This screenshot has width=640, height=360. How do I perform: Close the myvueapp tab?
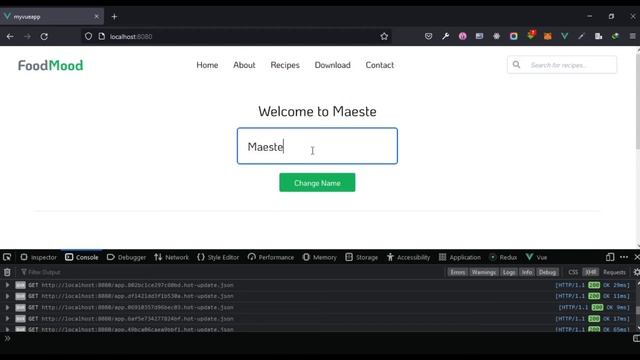point(96,17)
